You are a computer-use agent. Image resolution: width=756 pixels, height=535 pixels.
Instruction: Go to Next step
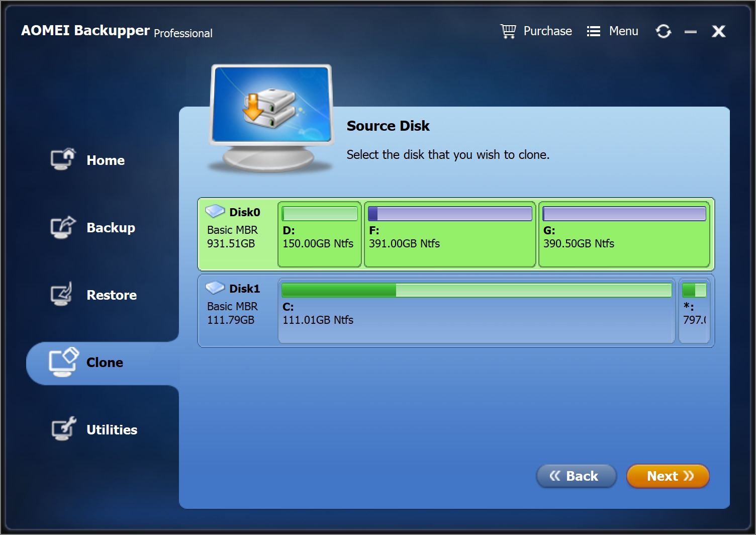click(668, 476)
